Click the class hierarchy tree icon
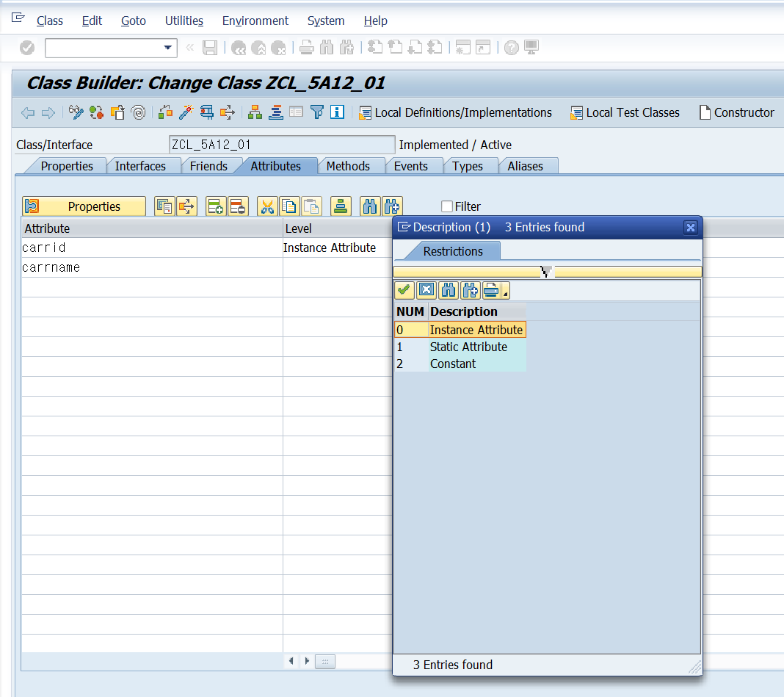The width and height of the screenshot is (784, 697). tap(255, 112)
